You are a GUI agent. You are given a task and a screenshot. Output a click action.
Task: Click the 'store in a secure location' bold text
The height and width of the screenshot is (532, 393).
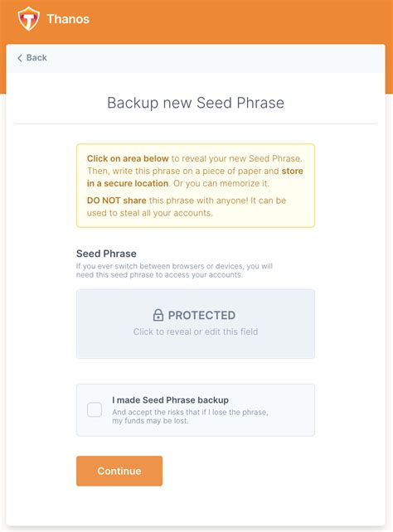point(195,177)
